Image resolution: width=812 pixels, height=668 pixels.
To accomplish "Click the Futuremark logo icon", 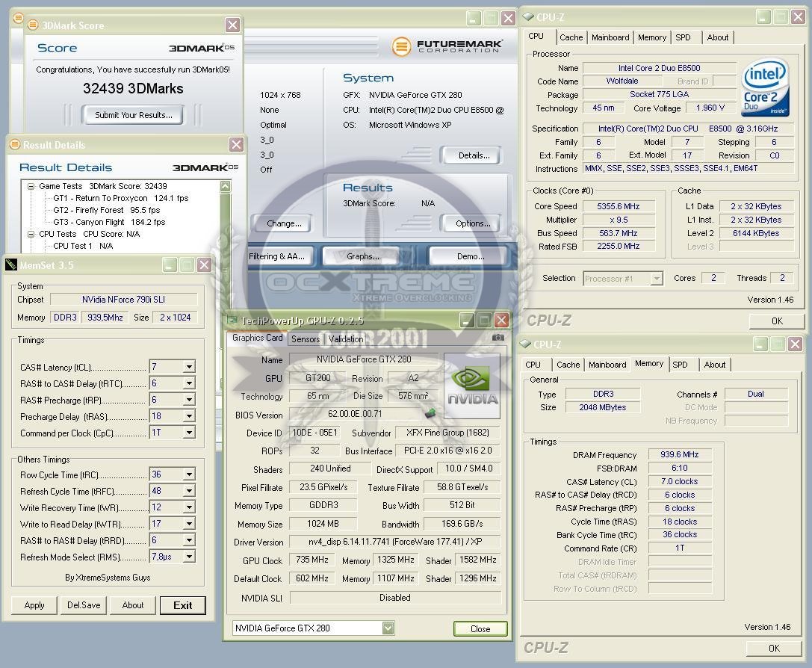I will click(x=401, y=46).
